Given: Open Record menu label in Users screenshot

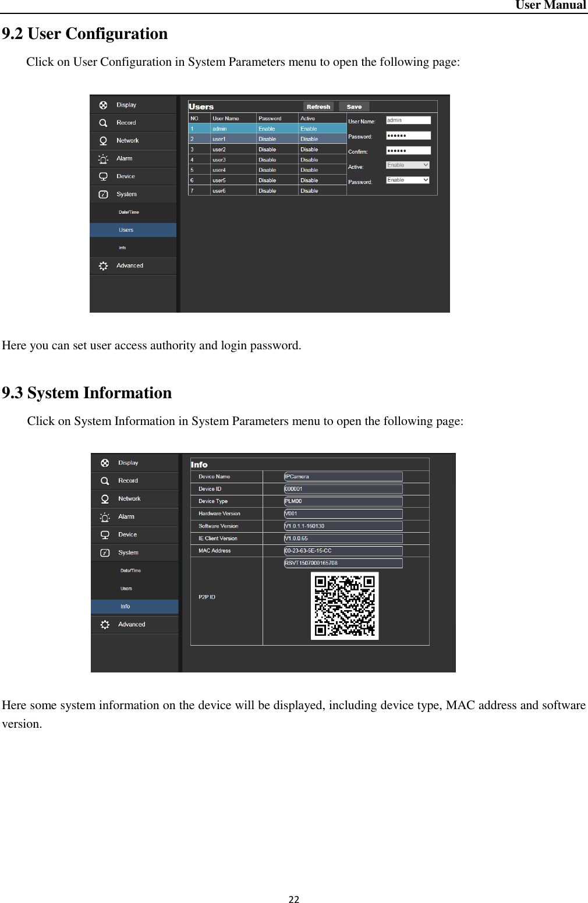Looking at the screenshot, I should tap(126, 123).
